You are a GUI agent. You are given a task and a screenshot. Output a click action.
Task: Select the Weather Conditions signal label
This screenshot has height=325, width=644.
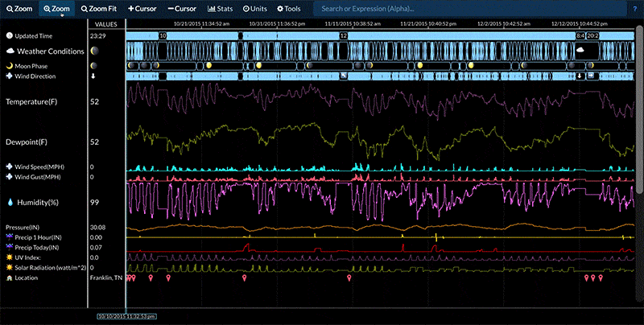coord(51,51)
